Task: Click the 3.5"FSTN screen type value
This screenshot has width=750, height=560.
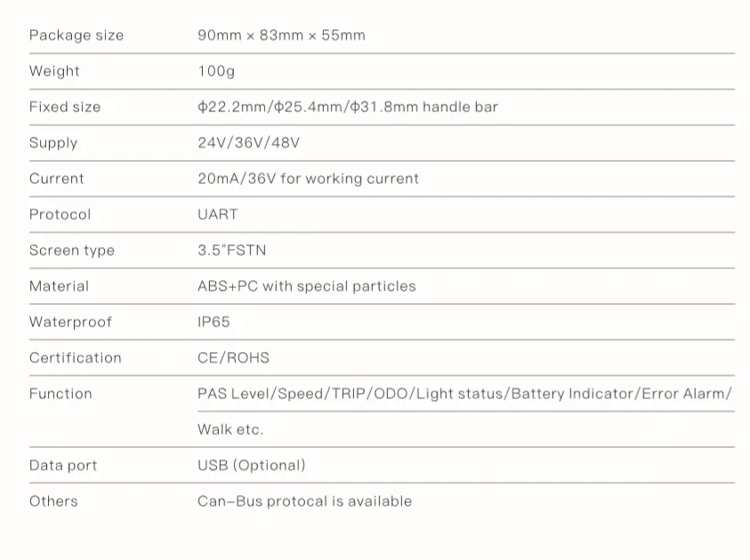Action: click(x=231, y=251)
